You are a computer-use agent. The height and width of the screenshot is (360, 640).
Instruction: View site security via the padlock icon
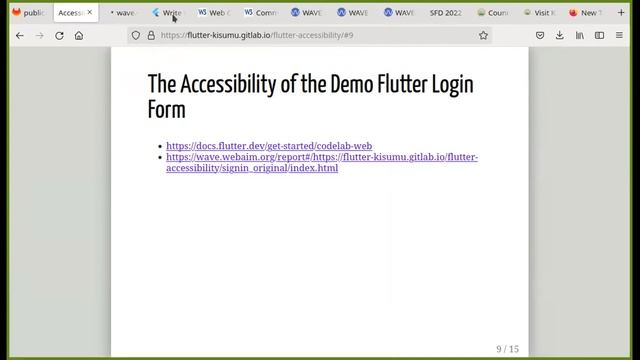[x=151, y=36]
